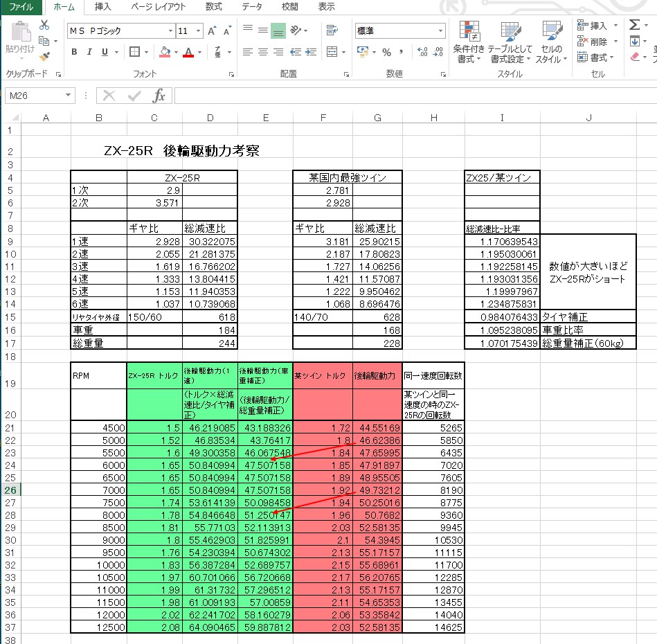Switch to the ホーム tab

[x=64, y=7]
